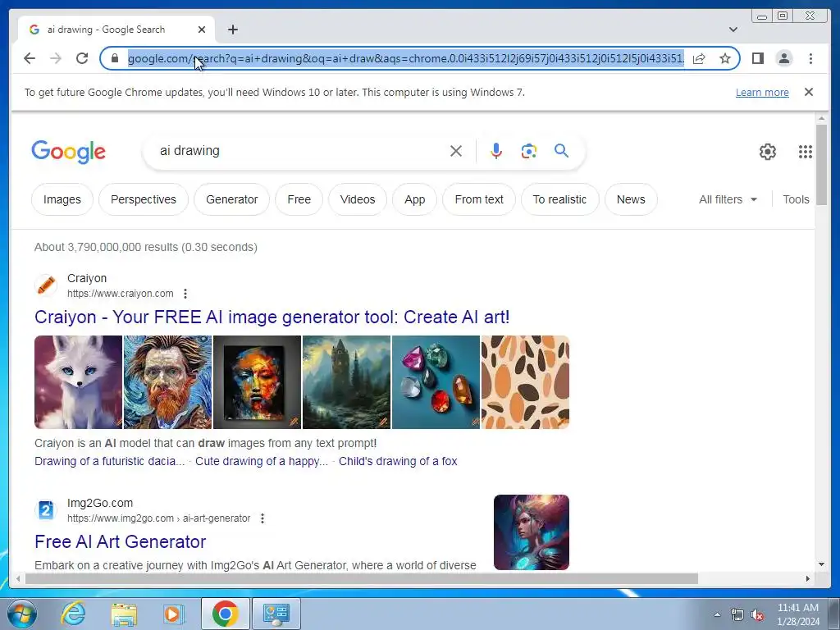The height and width of the screenshot is (630, 840).
Task: Click the horizontal scrollbar thumb
Action: point(362,578)
